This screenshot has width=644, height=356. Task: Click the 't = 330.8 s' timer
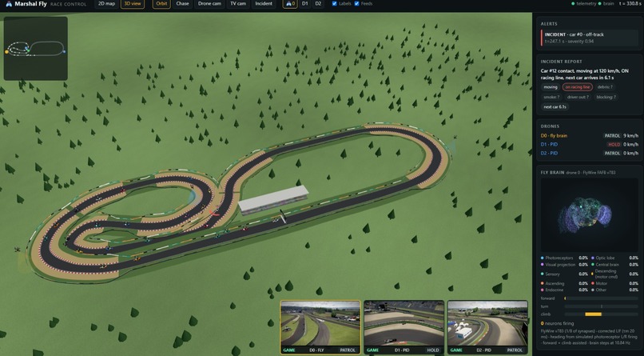tap(630, 4)
